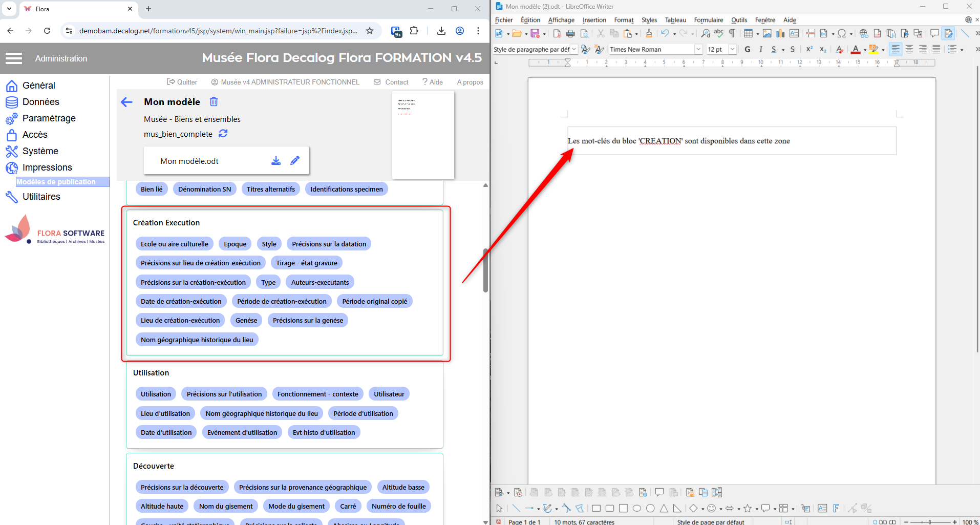Click the print icon in Writer
The image size is (980, 525).
tap(570, 34)
